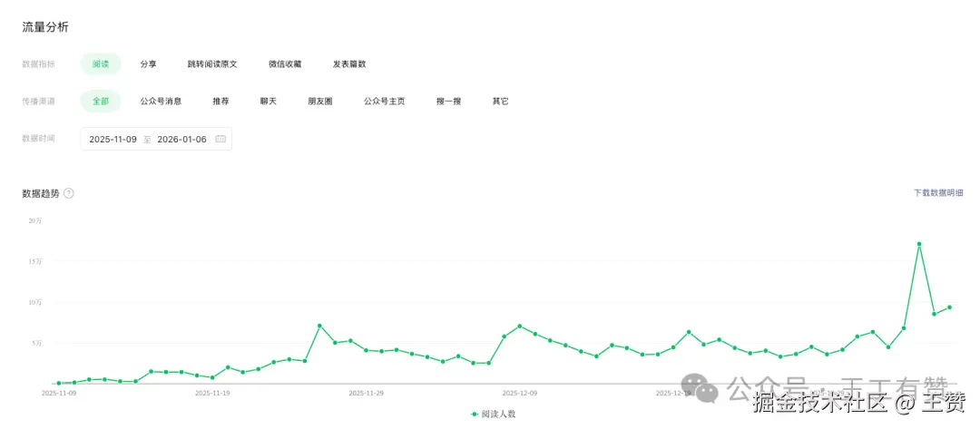Click the peak data point near 17万
980x429 pixels.
coord(918,244)
